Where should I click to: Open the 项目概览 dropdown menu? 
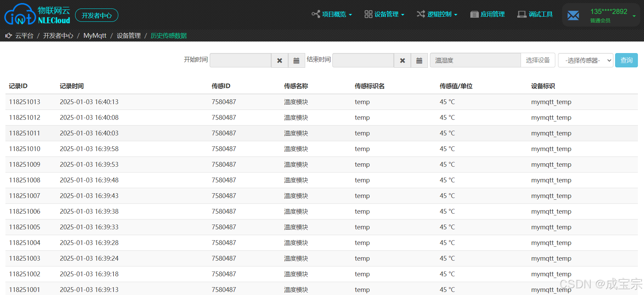pyautogui.click(x=332, y=14)
